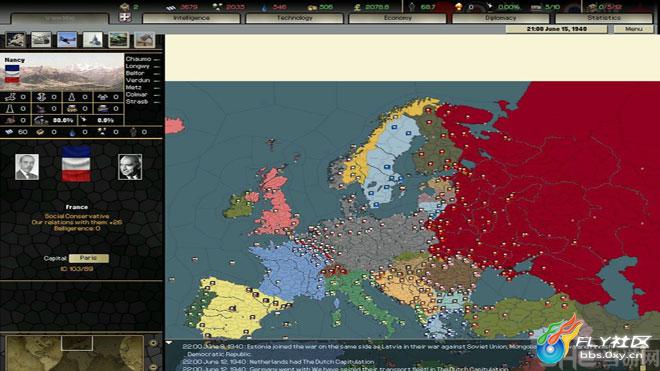Switch to the Intelligence tab

coord(192,18)
